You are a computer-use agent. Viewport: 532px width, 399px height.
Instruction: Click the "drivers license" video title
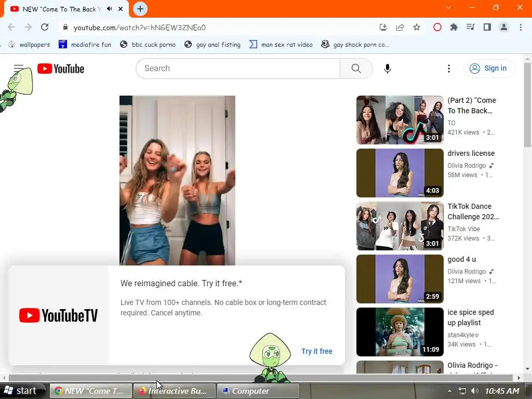(471, 153)
